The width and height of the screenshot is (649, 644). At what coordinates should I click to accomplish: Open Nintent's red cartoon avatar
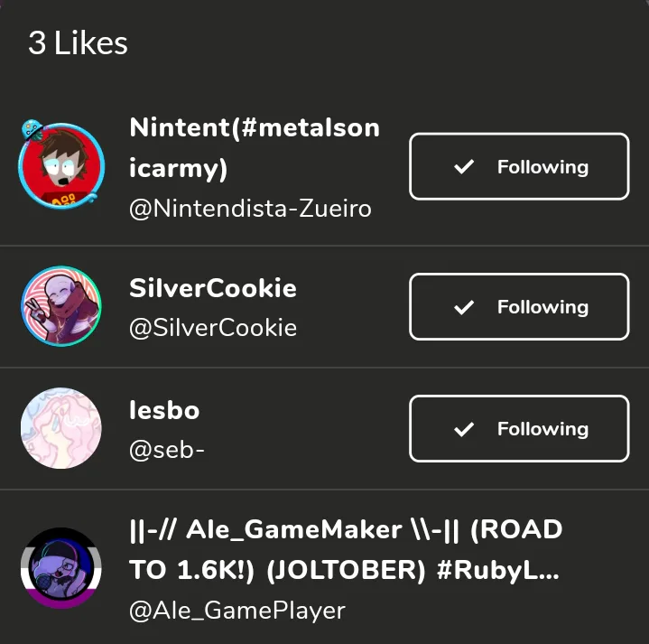[61, 168]
